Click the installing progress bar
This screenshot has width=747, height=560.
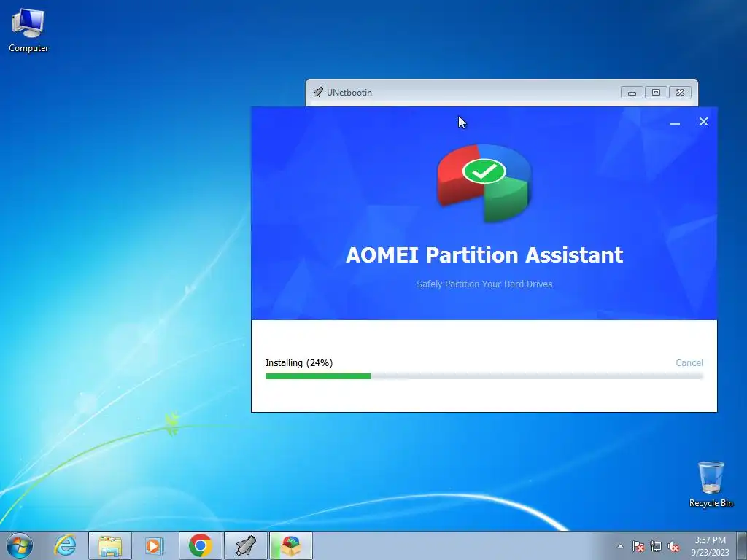484,376
